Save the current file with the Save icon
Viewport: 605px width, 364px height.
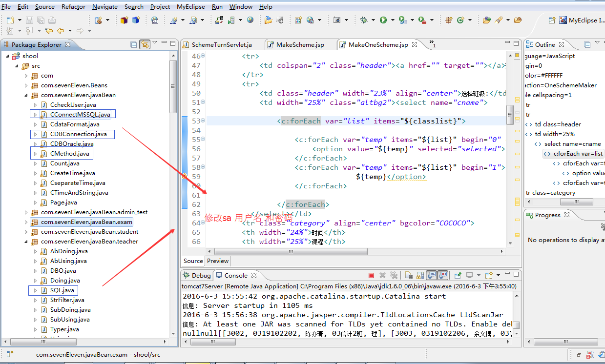(x=30, y=19)
